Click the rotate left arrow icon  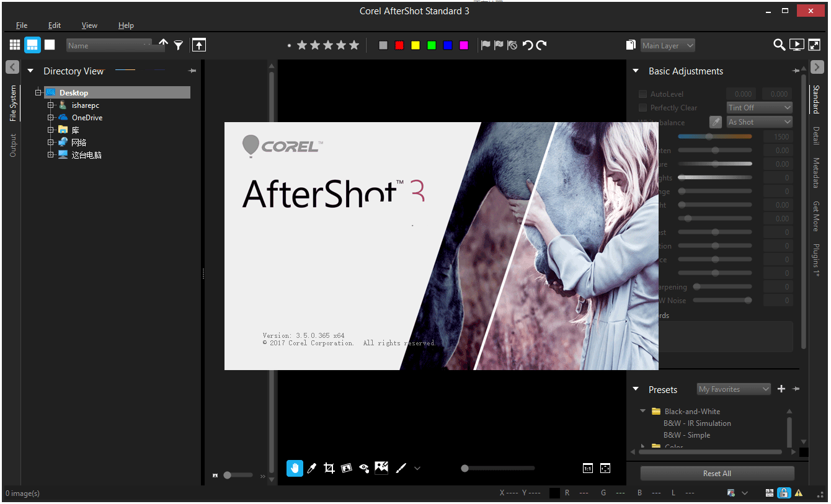(x=528, y=45)
